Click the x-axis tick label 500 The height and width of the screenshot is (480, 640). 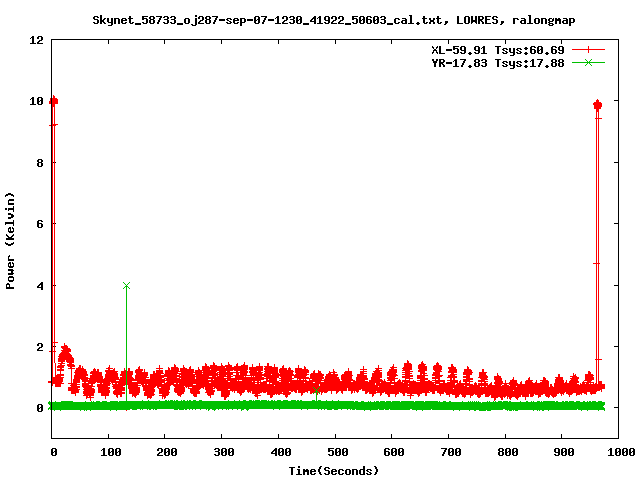pos(338,452)
